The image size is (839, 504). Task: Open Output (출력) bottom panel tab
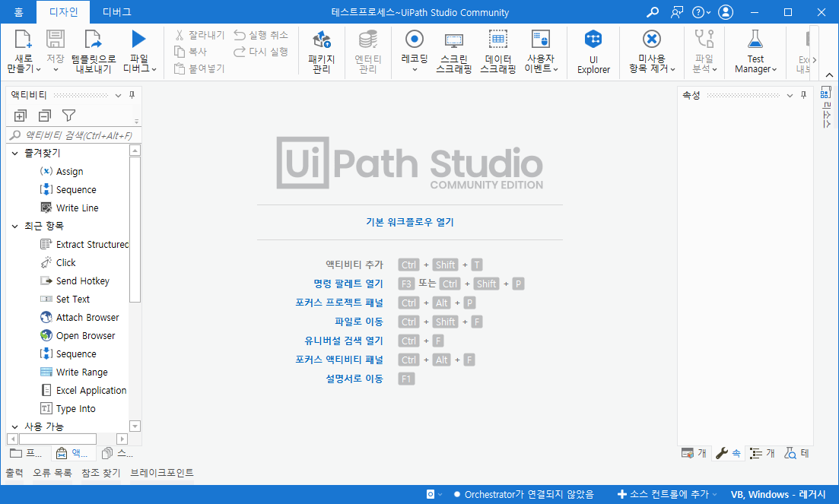pos(14,473)
